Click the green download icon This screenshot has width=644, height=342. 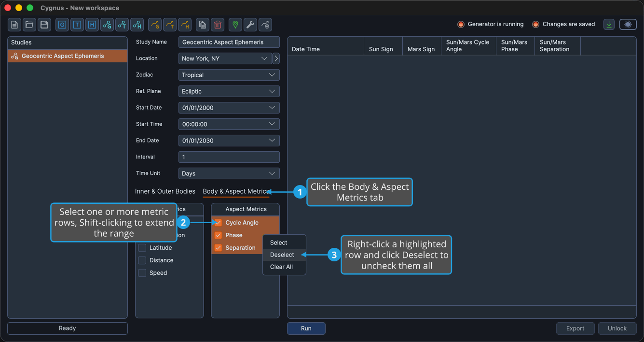click(x=609, y=25)
